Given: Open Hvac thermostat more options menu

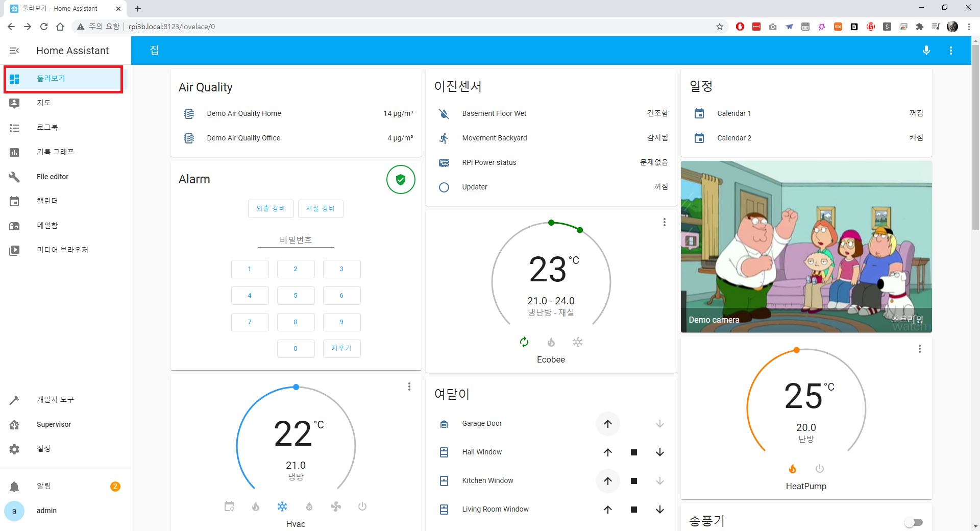Looking at the screenshot, I should (x=409, y=387).
